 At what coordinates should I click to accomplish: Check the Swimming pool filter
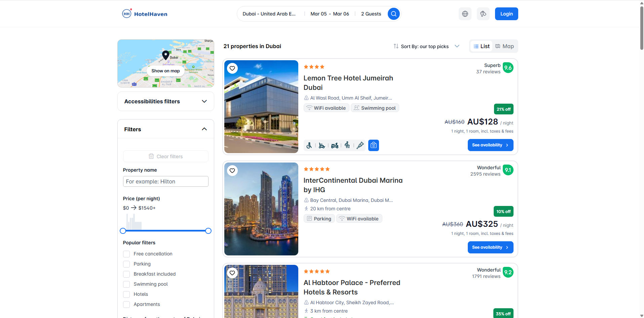click(x=126, y=284)
